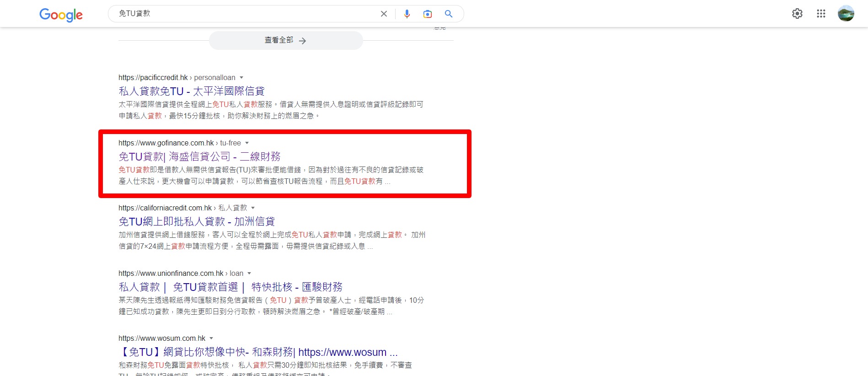Open 和森財務 網貸 result link

[x=258, y=352]
